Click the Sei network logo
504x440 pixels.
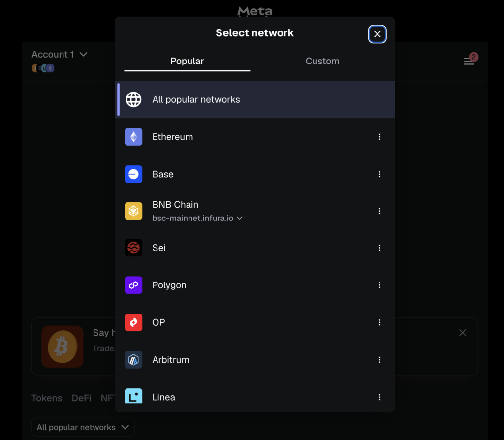pyautogui.click(x=133, y=248)
